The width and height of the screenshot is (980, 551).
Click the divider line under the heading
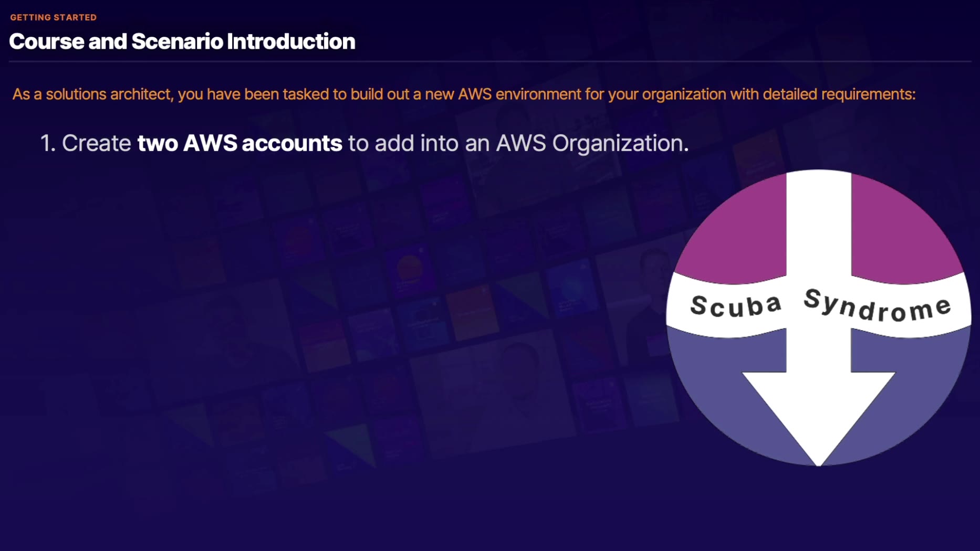489,61
